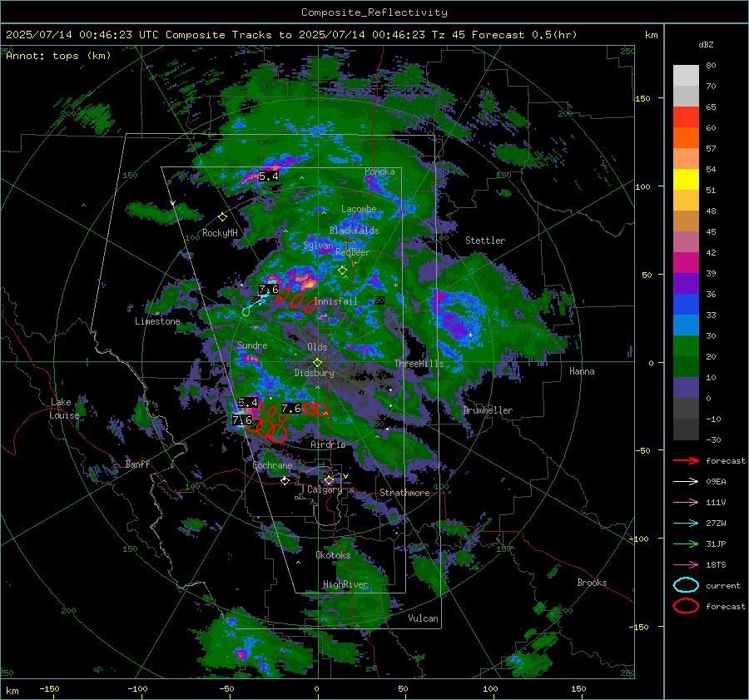
Task: Click the Banff town label
Action: [x=137, y=464]
